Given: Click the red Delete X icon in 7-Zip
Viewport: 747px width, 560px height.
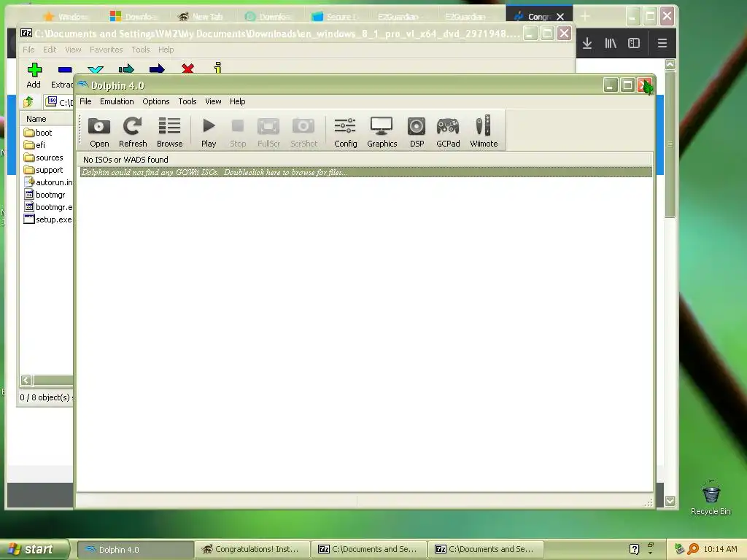Looking at the screenshot, I should pos(187,69).
